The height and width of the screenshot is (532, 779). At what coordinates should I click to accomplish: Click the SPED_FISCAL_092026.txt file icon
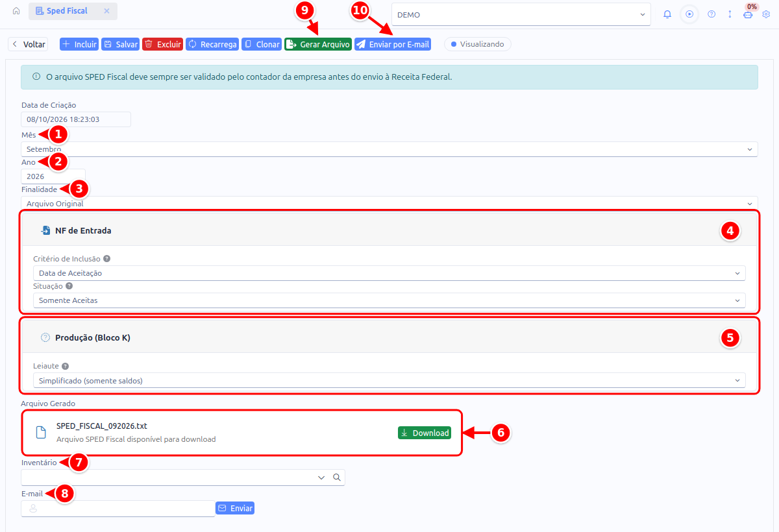41,433
